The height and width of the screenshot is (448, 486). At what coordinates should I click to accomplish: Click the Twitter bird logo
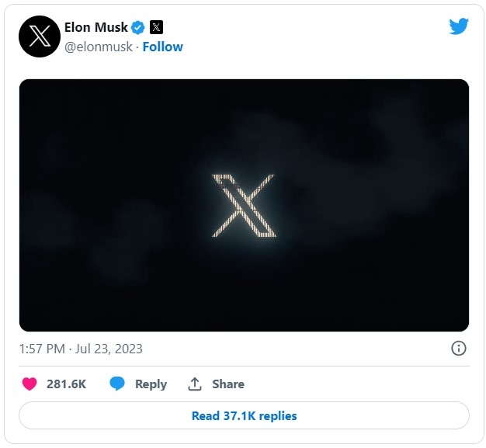[459, 26]
